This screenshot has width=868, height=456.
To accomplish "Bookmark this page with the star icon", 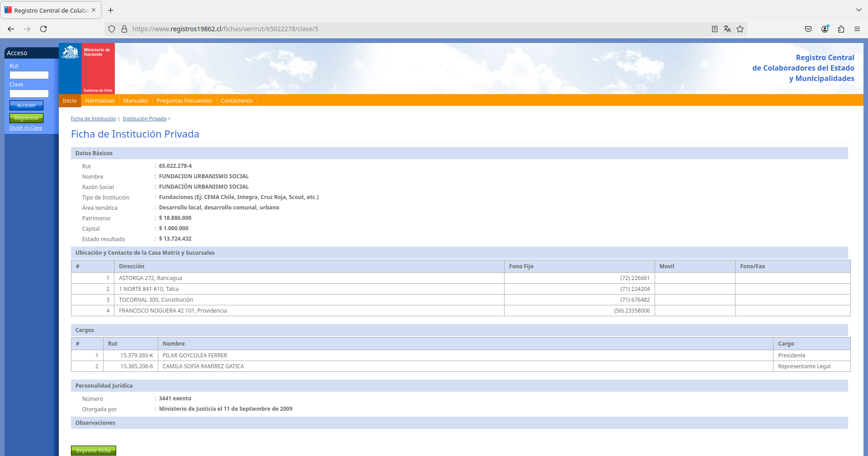I will pyautogui.click(x=740, y=29).
